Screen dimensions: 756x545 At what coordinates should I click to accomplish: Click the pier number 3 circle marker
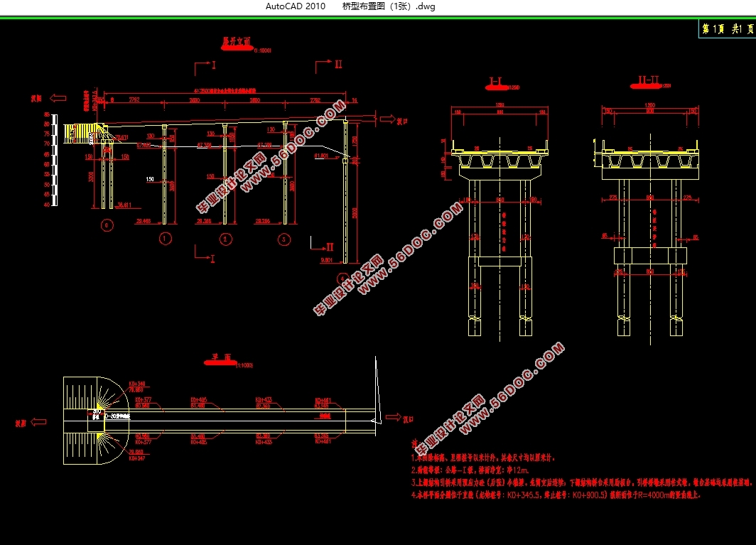284,239
